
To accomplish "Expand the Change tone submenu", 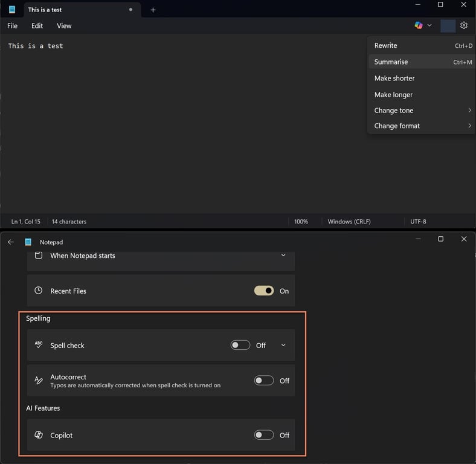I will point(422,111).
